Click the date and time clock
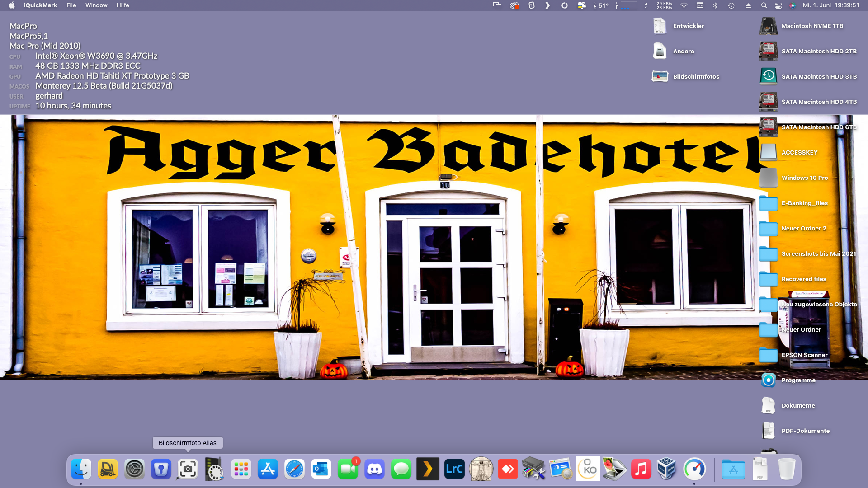This screenshot has height=488, width=868. point(830,5)
